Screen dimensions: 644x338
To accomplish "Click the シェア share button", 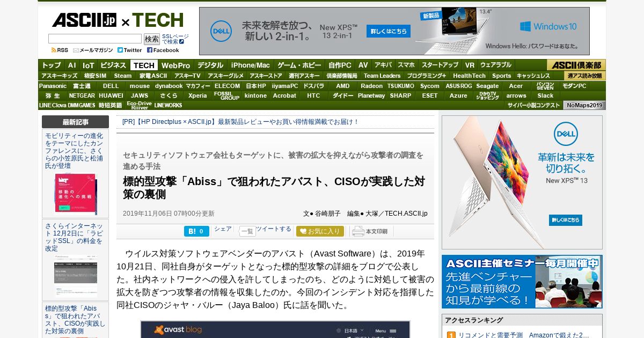I will [223, 229].
